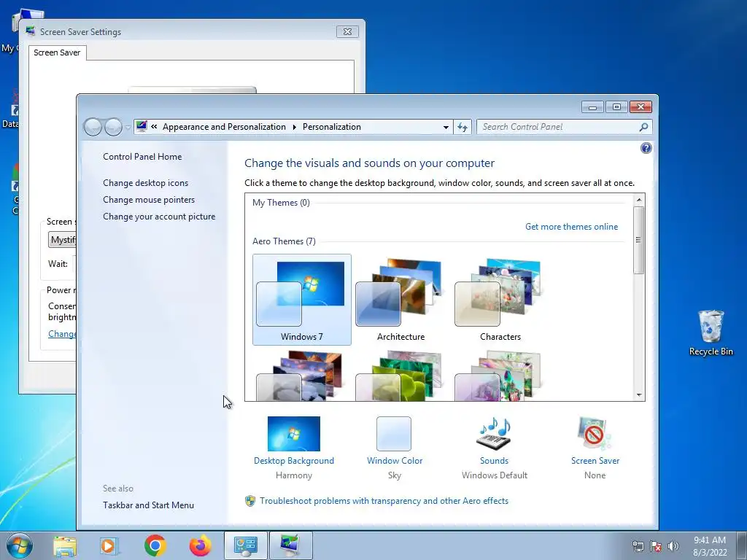Viewport: 747px width, 560px height.
Task: Click Appearance and Personalization breadcrumb
Action: tap(224, 127)
